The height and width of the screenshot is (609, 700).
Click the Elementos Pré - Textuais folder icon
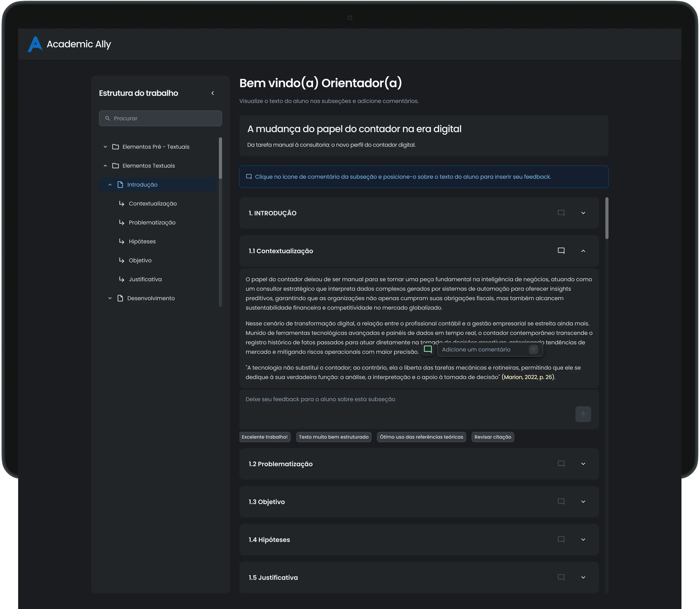pos(116,147)
